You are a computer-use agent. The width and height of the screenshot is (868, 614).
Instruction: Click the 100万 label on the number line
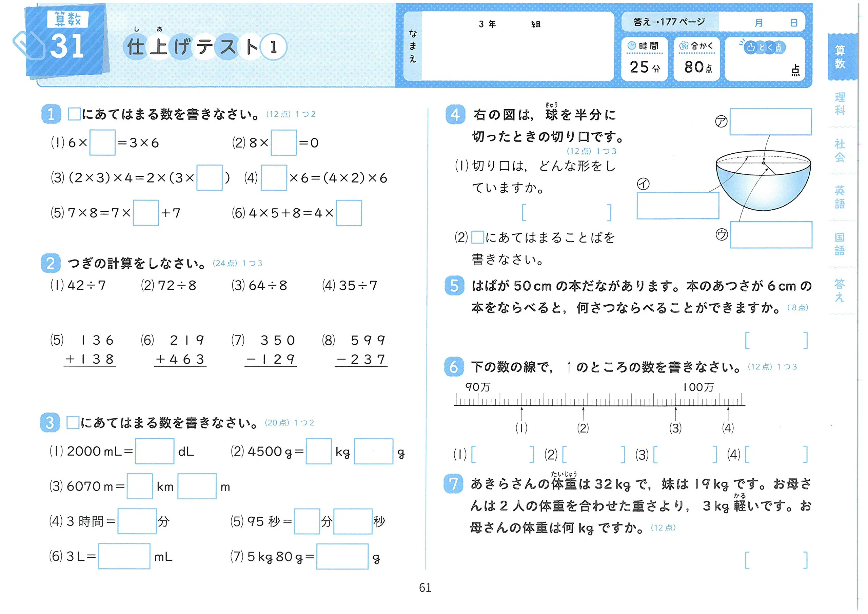pos(698,387)
